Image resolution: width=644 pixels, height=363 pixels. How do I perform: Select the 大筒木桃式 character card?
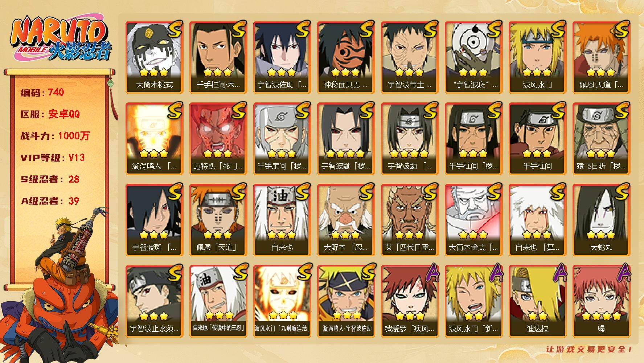[154, 57]
